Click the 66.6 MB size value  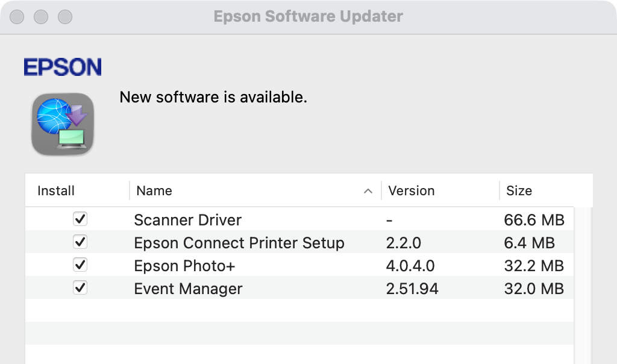point(534,220)
